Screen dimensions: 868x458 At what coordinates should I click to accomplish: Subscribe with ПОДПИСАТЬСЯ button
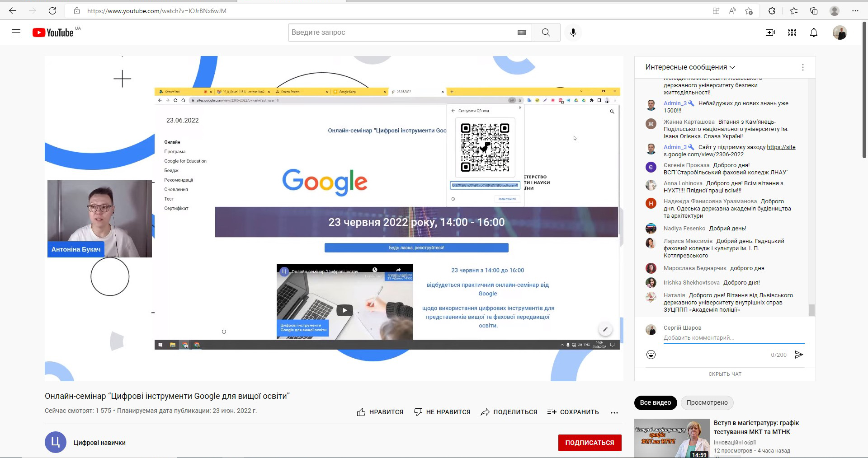pos(590,443)
